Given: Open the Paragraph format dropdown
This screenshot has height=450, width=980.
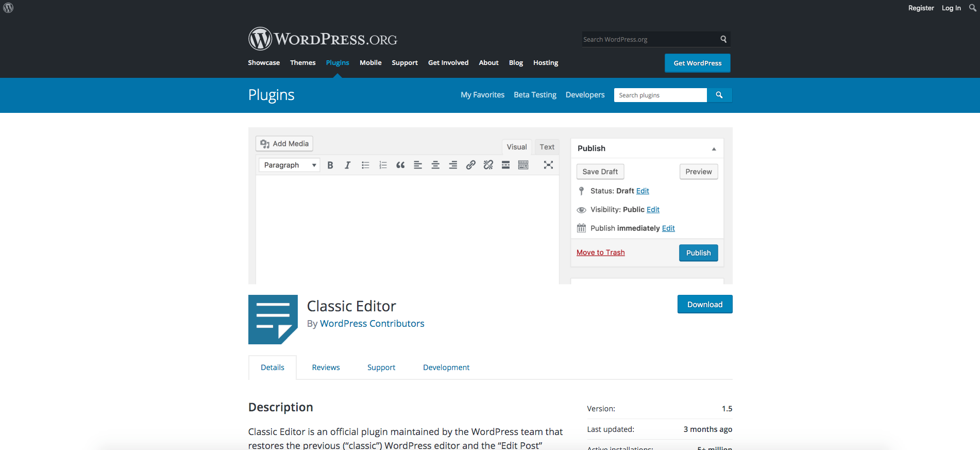Looking at the screenshot, I should tap(289, 165).
